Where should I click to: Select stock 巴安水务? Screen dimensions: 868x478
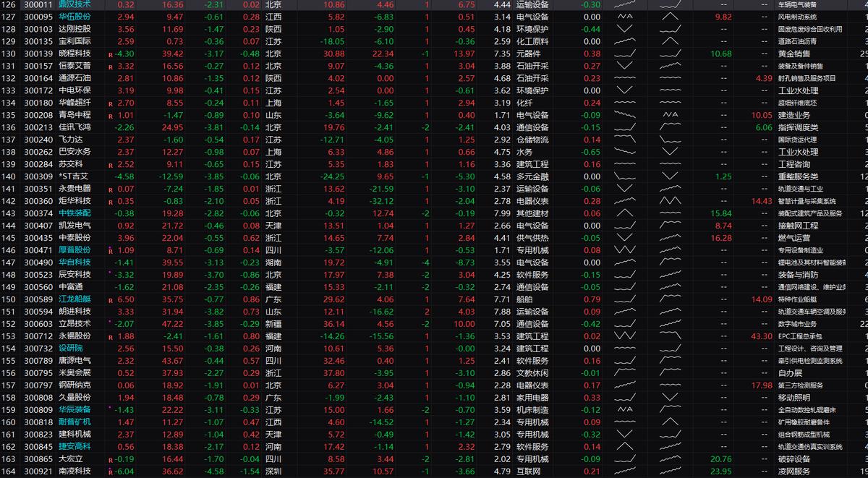[75, 152]
